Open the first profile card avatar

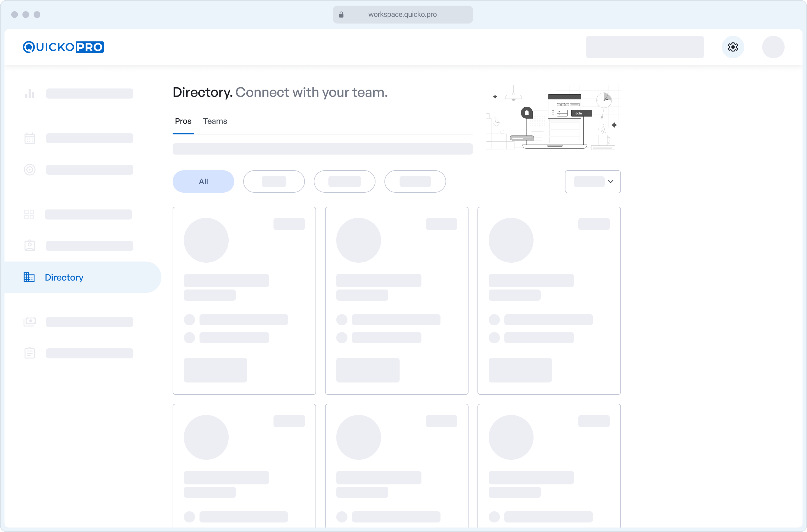pos(206,240)
